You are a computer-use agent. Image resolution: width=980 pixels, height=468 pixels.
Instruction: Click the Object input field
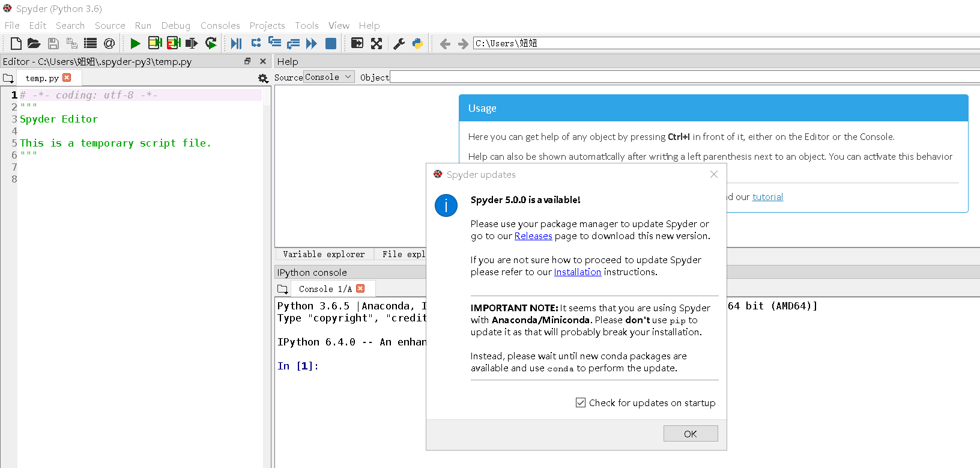point(685,77)
